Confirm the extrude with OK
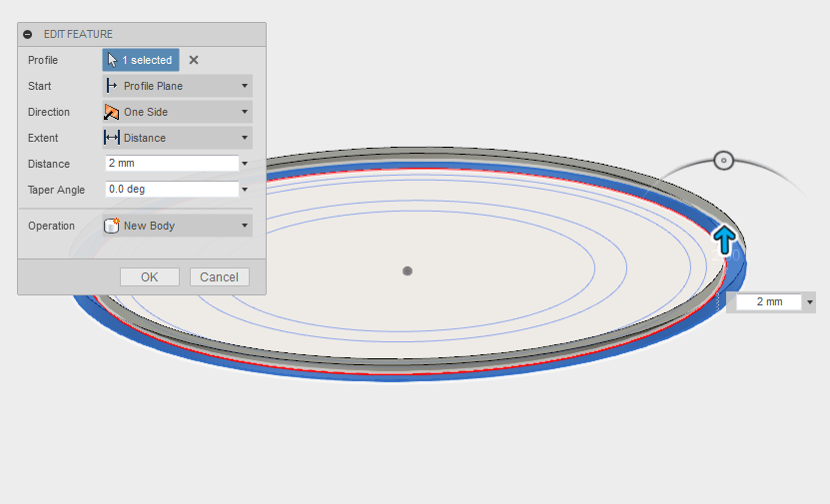 [x=149, y=277]
